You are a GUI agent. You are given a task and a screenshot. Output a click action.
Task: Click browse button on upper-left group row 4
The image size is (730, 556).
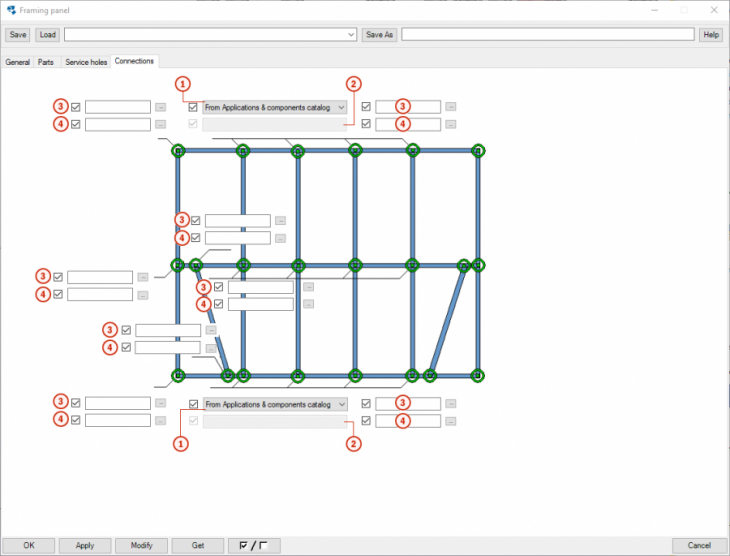coord(160,124)
